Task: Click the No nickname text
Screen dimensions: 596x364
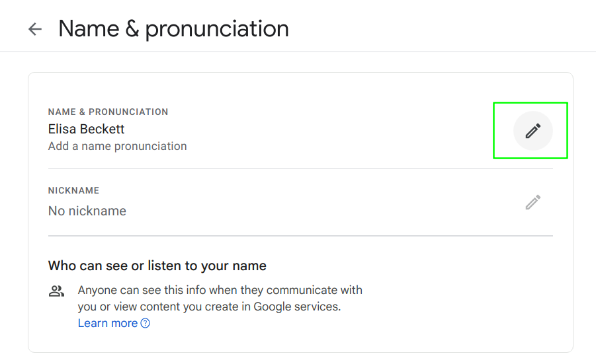Action: [87, 211]
